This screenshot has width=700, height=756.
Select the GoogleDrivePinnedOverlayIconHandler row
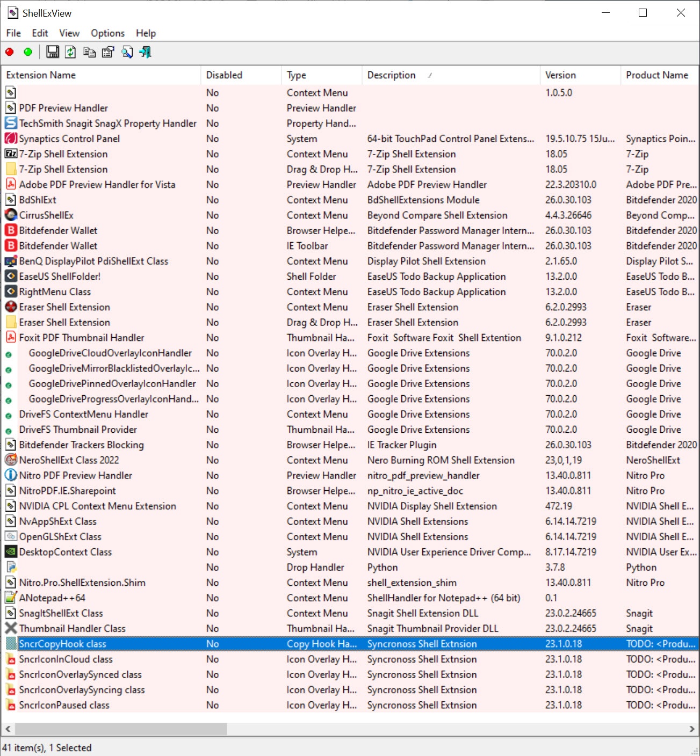(350, 383)
